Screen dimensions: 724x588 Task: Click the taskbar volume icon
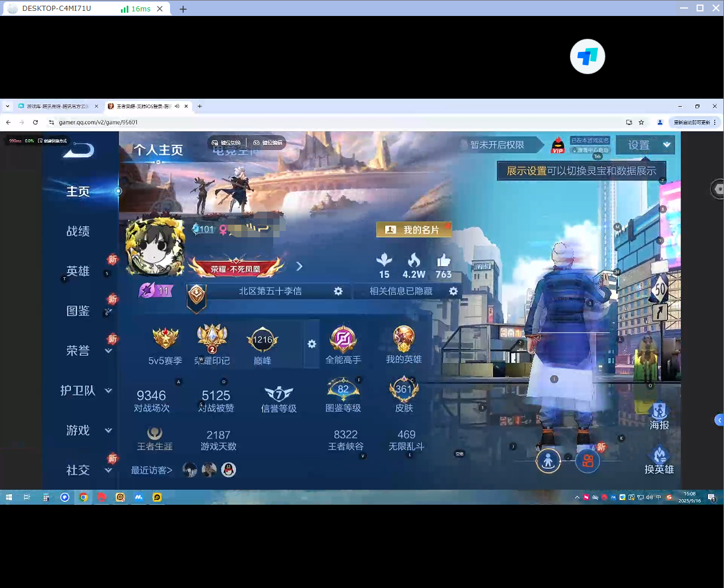[x=649, y=497]
